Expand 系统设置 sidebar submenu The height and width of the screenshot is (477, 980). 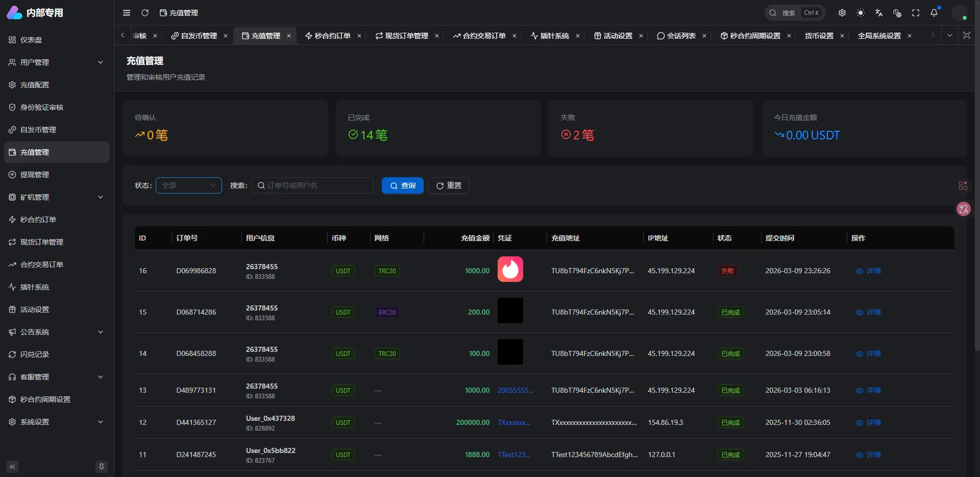tap(57, 422)
